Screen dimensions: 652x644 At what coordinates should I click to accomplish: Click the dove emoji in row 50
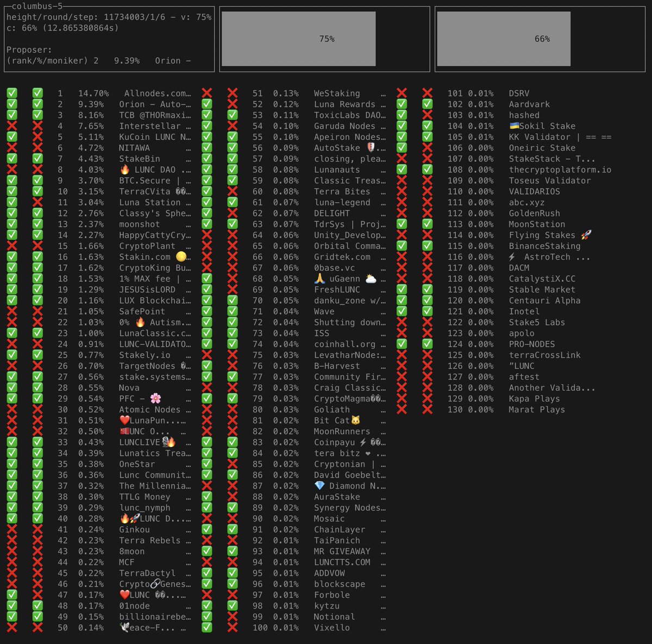click(124, 627)
